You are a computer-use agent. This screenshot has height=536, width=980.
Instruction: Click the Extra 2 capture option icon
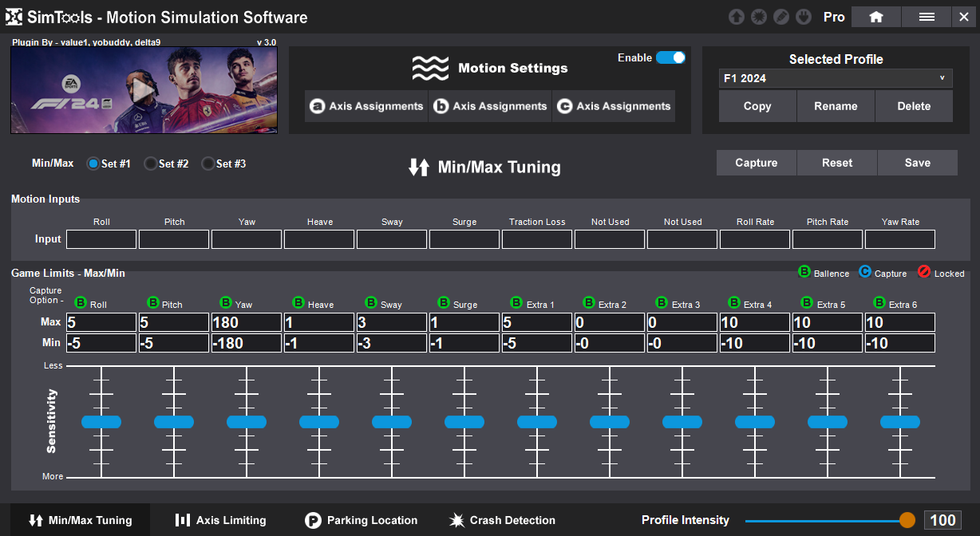tap(589, 303)
